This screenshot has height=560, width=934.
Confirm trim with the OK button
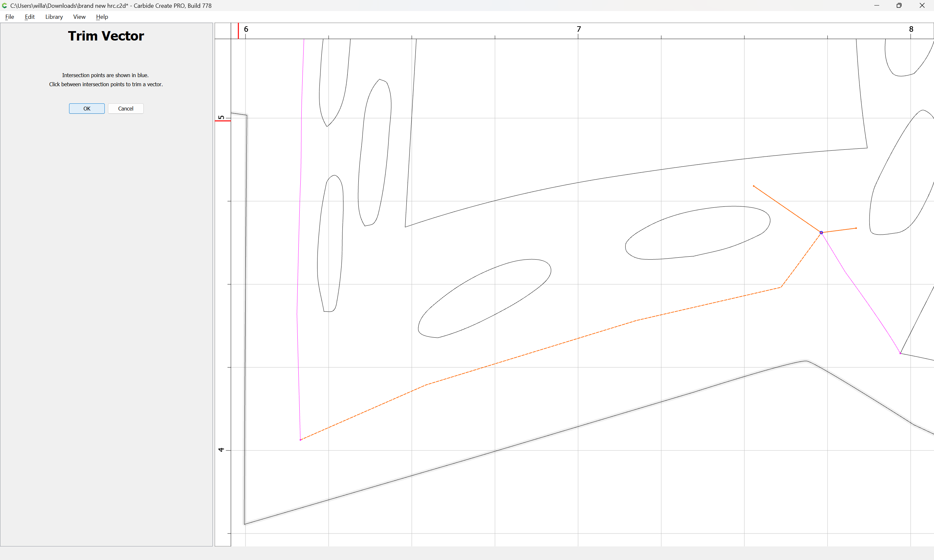click(87, 109)
